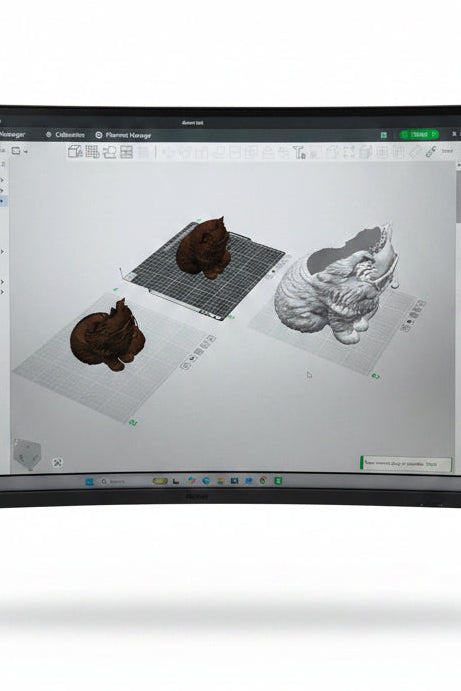Screen dimensions: 461x691
Task: Click the assembly link icon in toolbar
Action: (x=431, y=152)
